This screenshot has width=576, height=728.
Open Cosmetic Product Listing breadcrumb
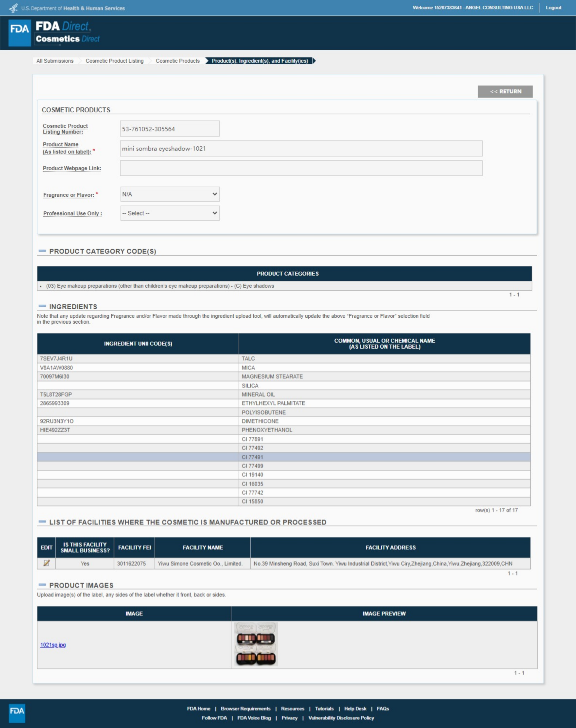tap(114, 61)
